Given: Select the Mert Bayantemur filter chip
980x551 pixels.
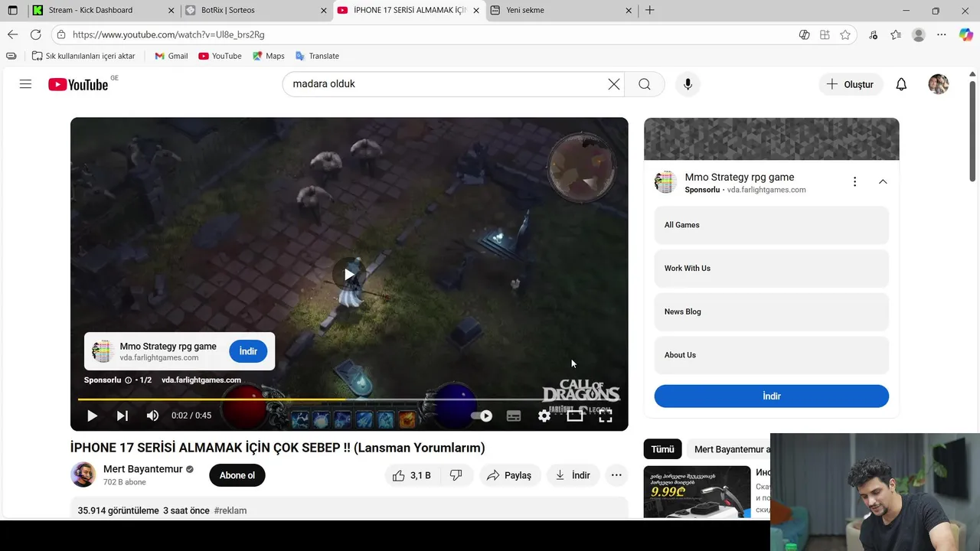Looking at the screenshot, I should (x=728, y=449).
